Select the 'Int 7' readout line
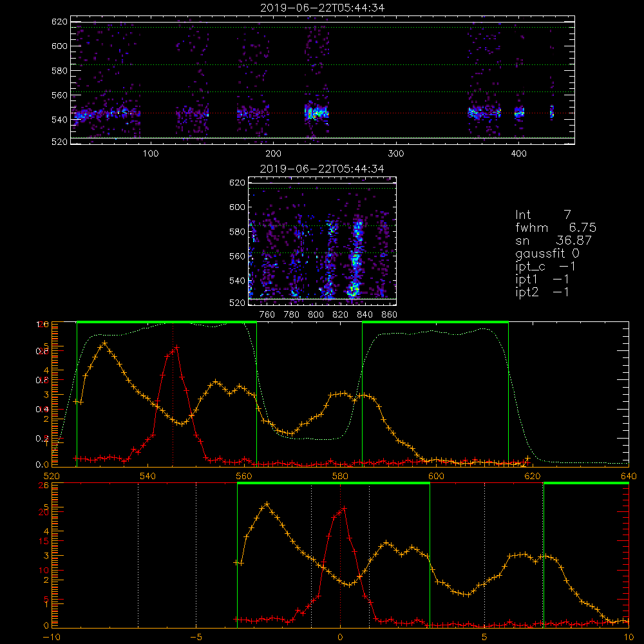 point(543,215)
